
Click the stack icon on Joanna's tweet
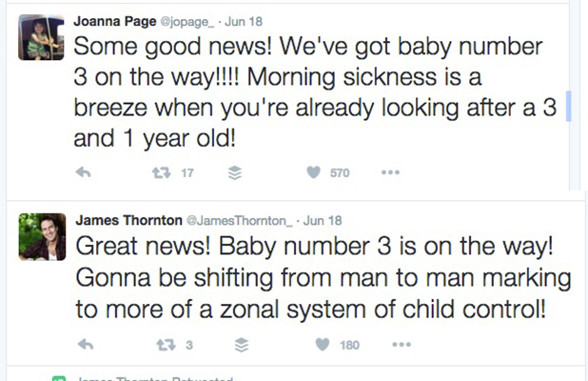(x=235, y=172)
